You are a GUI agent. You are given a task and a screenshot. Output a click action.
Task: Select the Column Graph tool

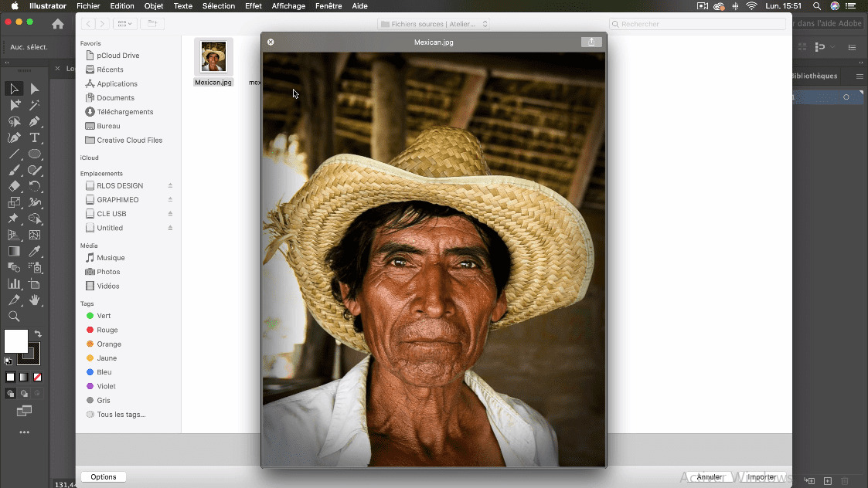14,284
